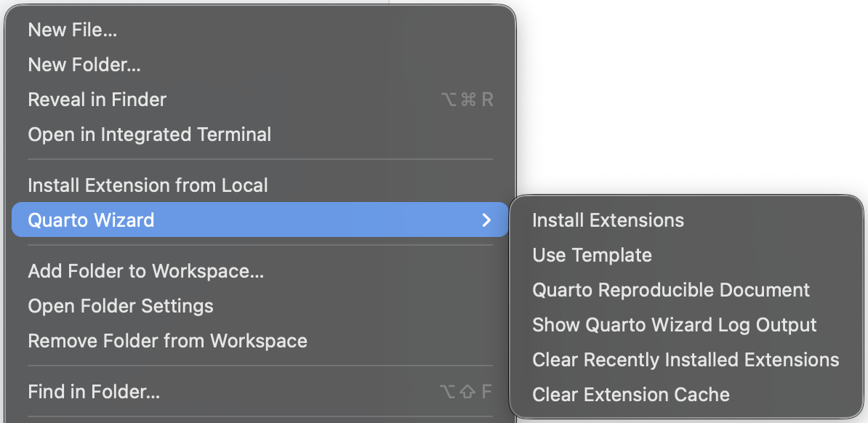The height and width of the screenshot is (423, 868).
Task: Open Folder Settings
Action: [120, 305]
